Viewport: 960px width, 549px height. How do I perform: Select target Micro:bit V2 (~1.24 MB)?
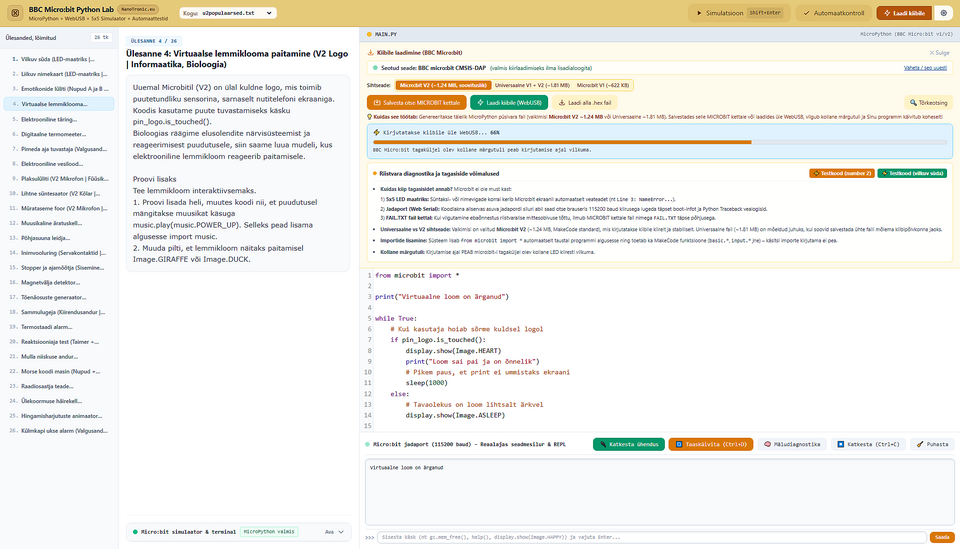(443, 85)
